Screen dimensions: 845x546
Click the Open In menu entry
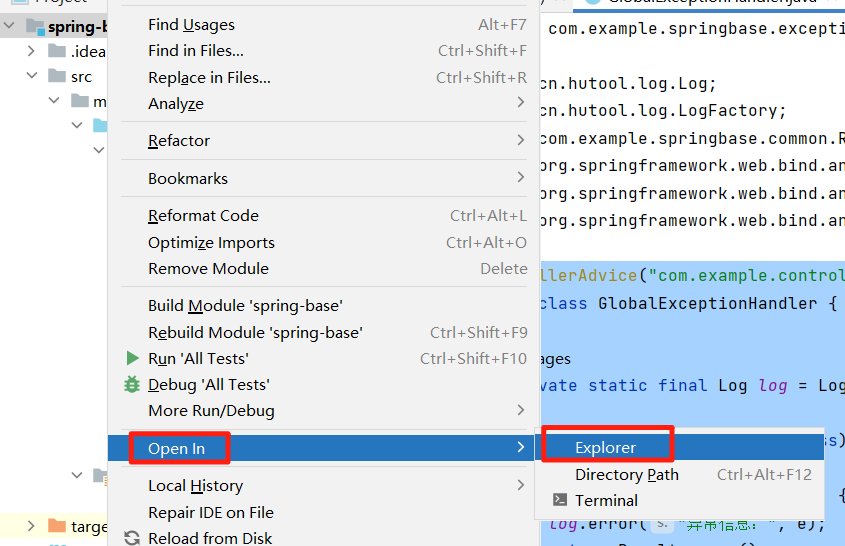point(322,448)
